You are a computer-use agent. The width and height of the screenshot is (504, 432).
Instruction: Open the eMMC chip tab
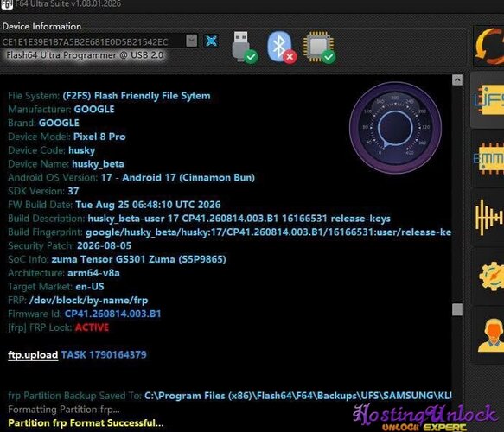tap(488, 159)
